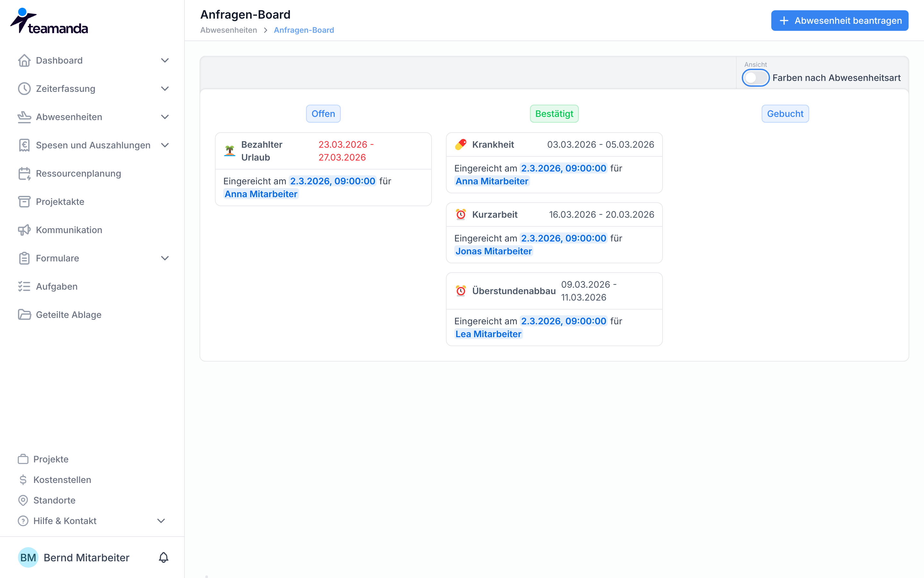Viewport: 924px width, 578px height.
Task: Expand the Dashboard menu chevron
Action: (x=165, y=60)
